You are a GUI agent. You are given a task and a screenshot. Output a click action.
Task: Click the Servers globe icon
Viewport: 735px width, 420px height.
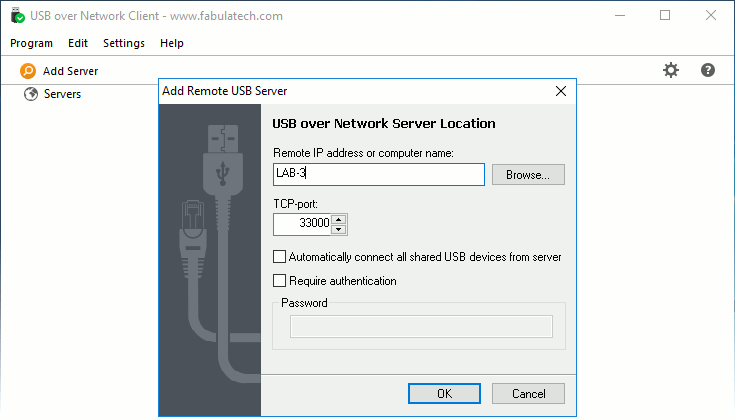point(31,94)
